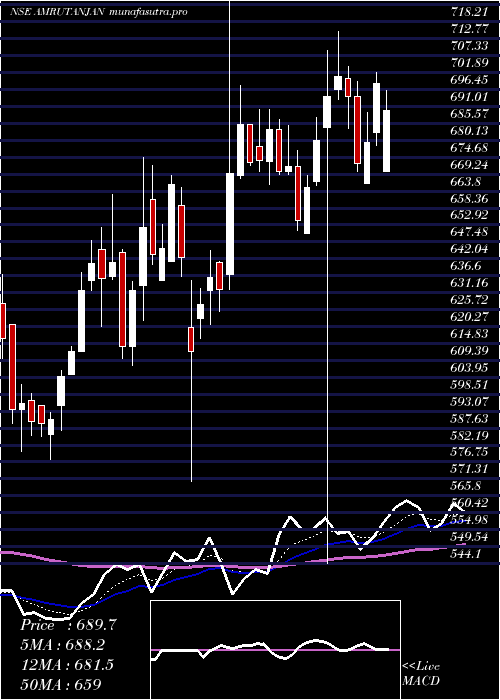Click the 571.31 price axis label
The image size is (500, 700).
coord(470,469)
